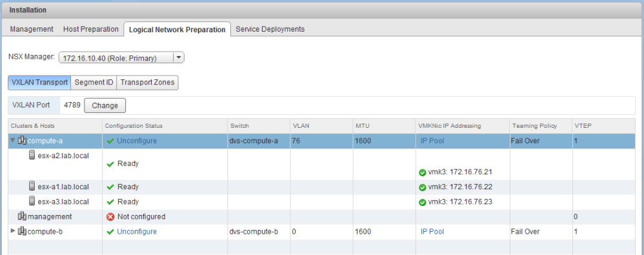Sort by Teaming Policy column header
644x255 pixels.
540,126
